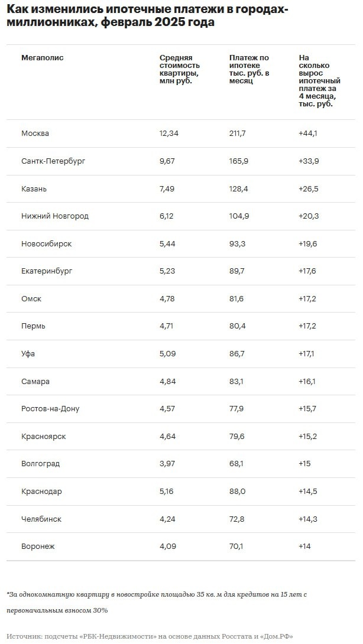This screenshot has width=363, height=644.
Task: Click the Уфа row name
Action: click(29, 354)
